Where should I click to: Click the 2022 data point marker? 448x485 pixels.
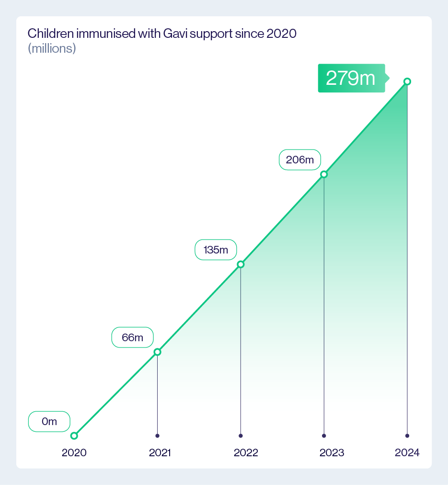click(x=241, y=265)
